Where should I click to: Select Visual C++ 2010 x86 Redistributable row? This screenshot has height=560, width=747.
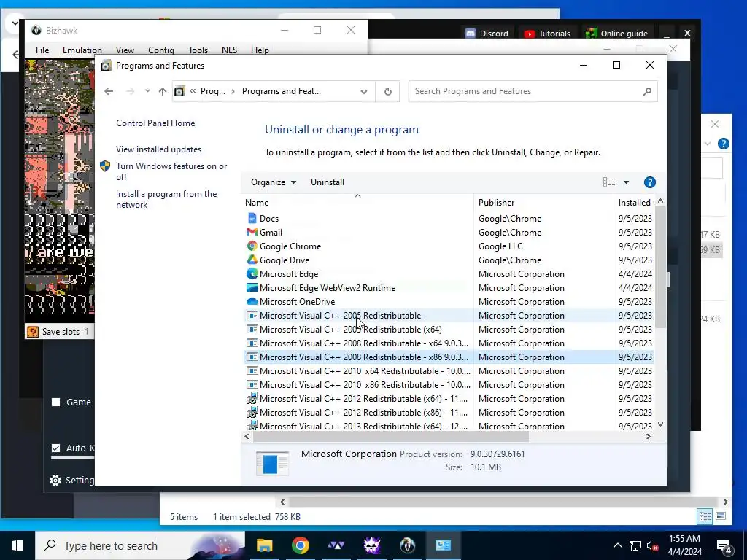448,385
